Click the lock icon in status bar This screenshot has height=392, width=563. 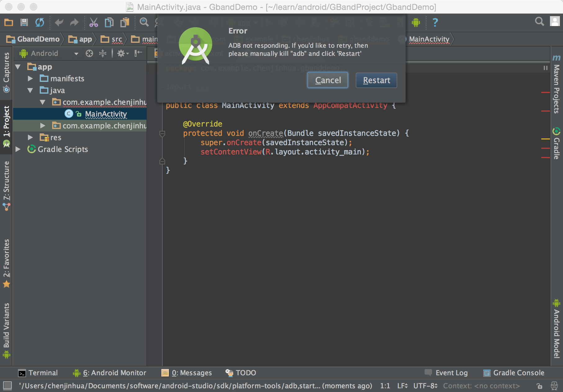click(x=539, y=386)
